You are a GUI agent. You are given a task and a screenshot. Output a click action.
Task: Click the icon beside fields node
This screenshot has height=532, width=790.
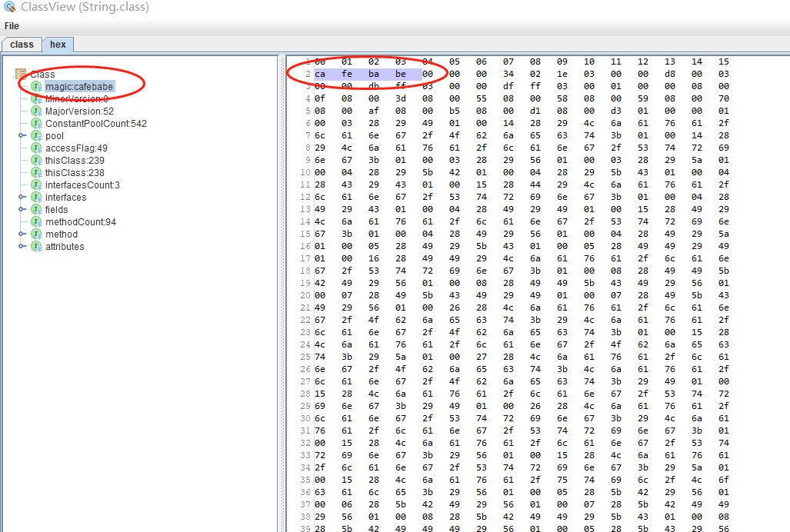36,209
